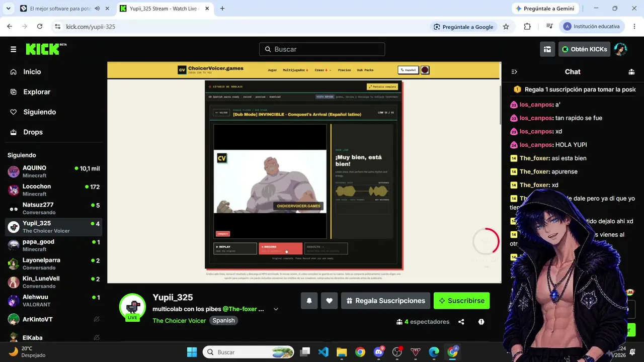Open The Choicer Voicer category link
Screen dimensions: 644x362
[x=179, y=321]
